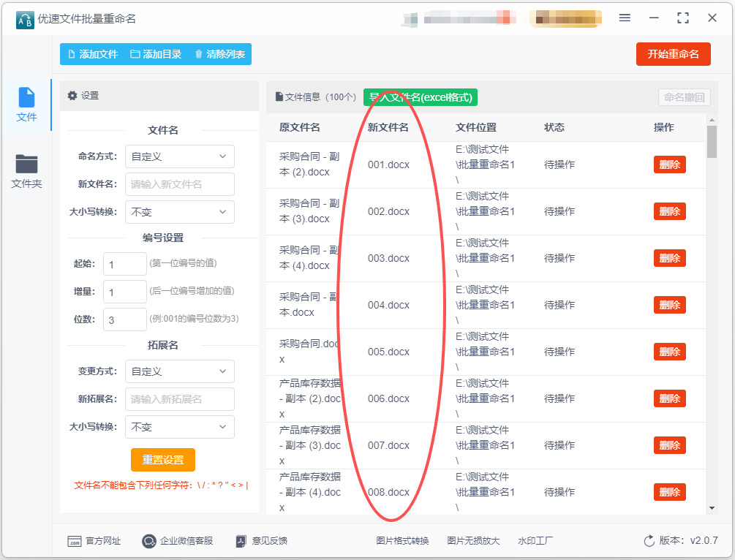Click the version refresh icon
The width and height of the screenshot is (735, 560).
pyautogui.click(x=649, y=541)
